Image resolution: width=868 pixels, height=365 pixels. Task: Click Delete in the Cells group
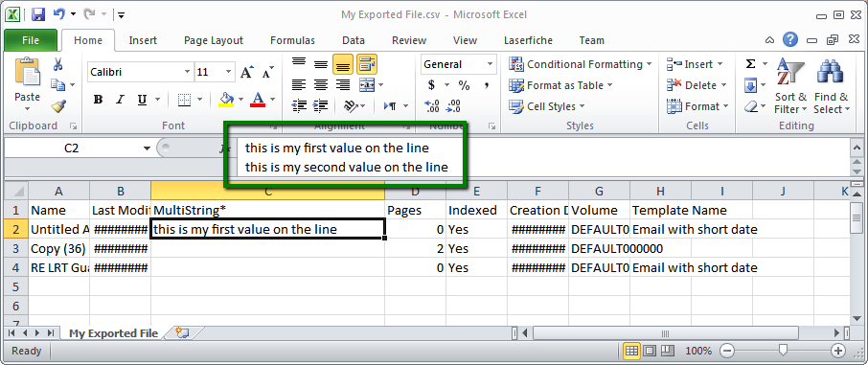click(697, 85)
